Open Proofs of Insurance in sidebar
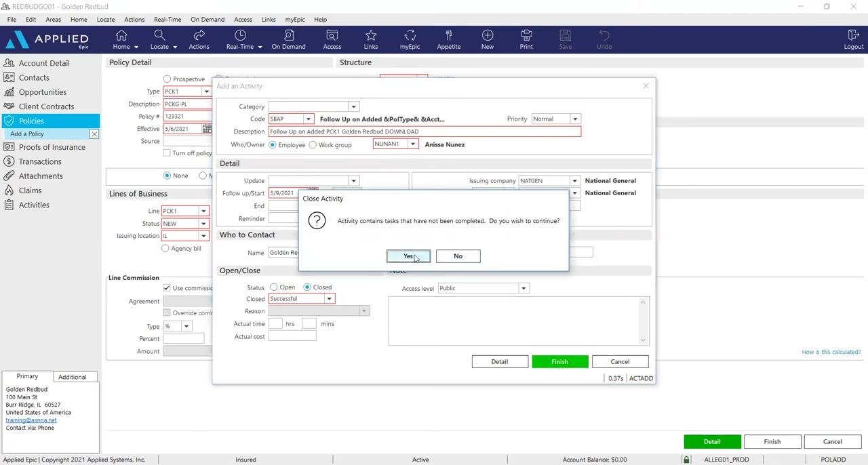This screenshot has height=465, width=868. [52, 147]
